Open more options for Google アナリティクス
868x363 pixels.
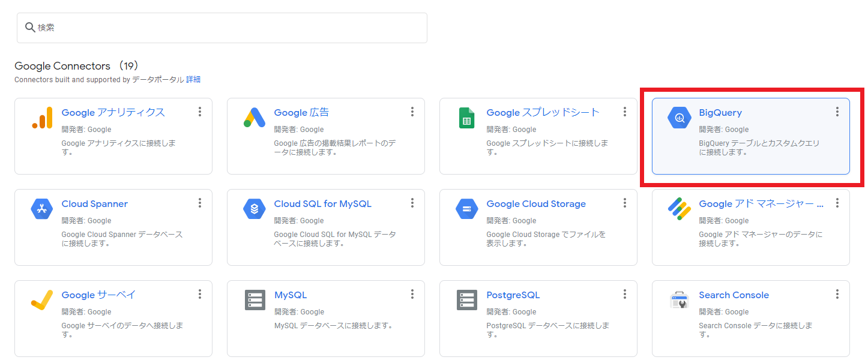pyautogui.click(x=200, y=112)
